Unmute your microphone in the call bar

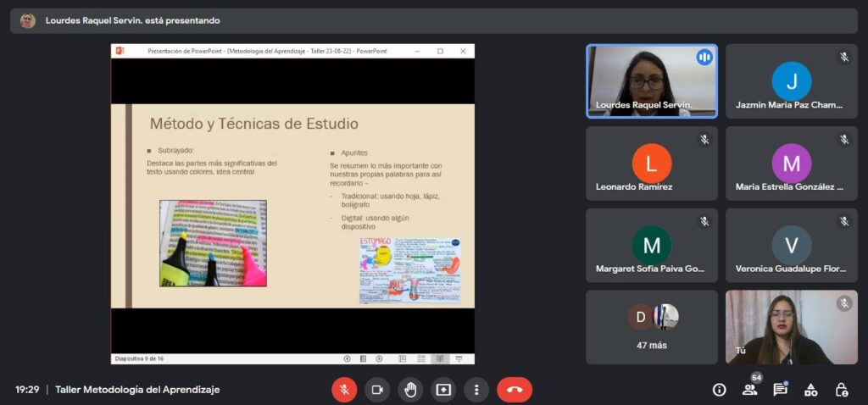coord(344,390)
